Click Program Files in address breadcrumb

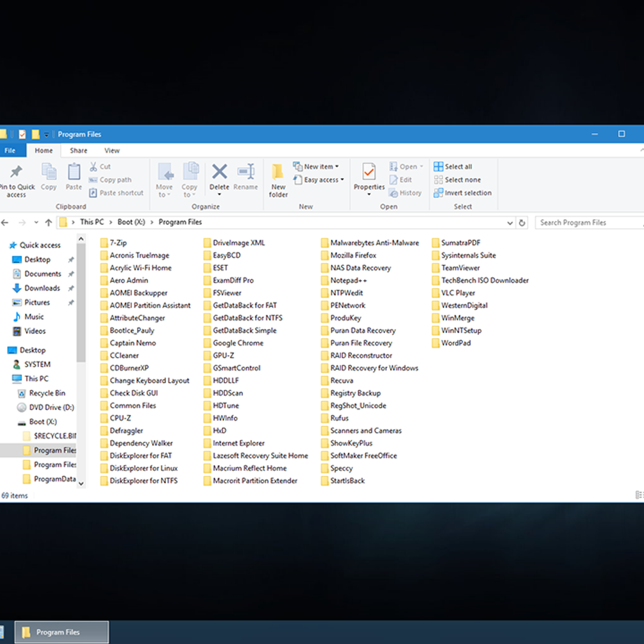coord(180,222)
